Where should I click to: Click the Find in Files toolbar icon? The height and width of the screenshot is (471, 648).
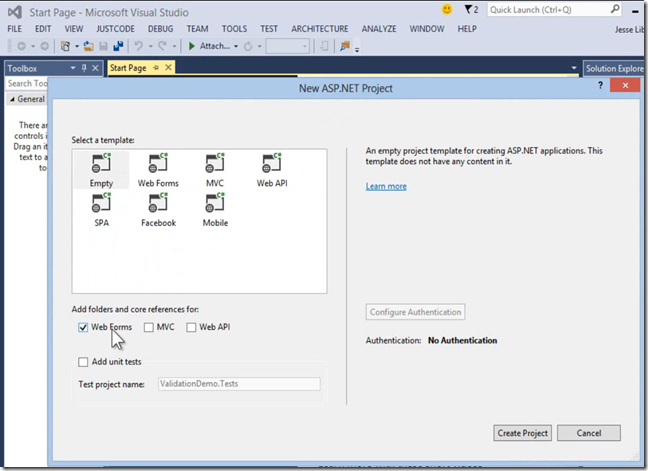pos(345,46)
